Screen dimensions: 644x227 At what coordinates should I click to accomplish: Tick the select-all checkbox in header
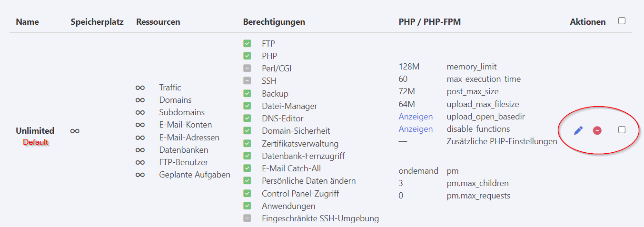[622, 21]
